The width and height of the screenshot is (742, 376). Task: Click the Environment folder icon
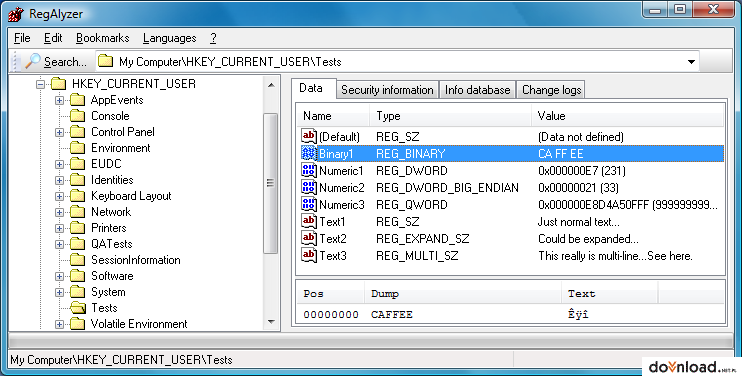pos(78,148)
